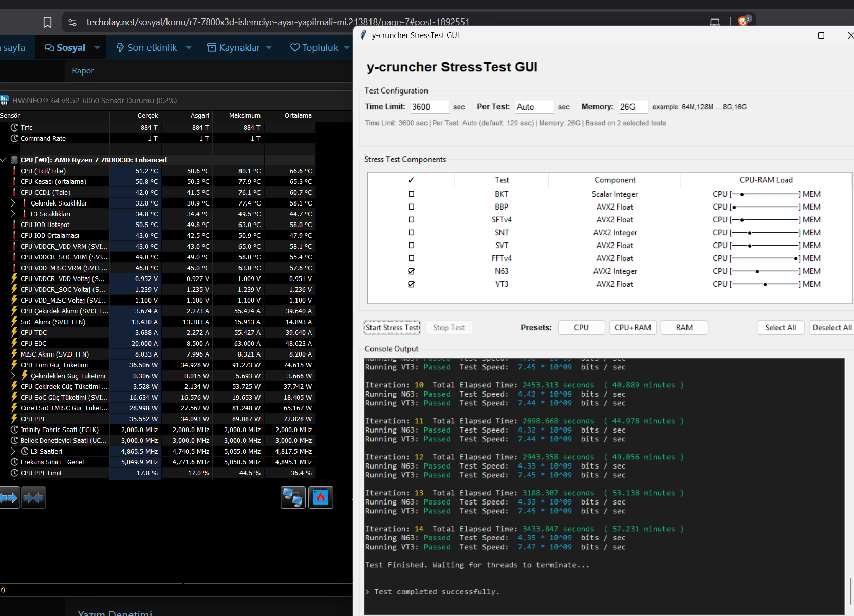Click the clock icon beside Trfc

click(x=14, y=127)
